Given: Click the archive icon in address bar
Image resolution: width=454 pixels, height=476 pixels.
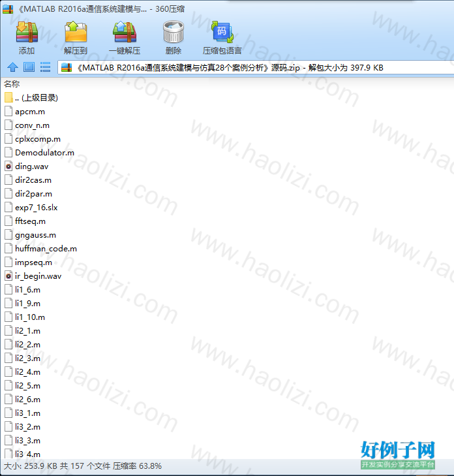Looking at the screenshot, I should (67, 67).
